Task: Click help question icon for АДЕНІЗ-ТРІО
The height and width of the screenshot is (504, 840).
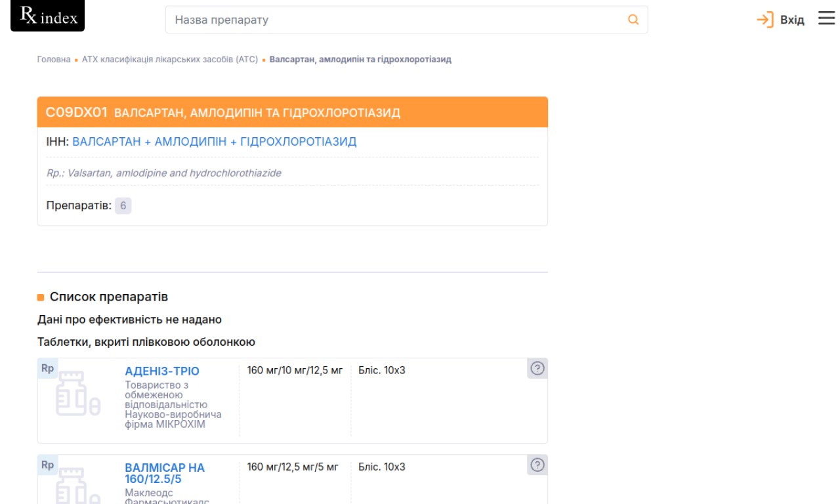Action: (x=537, y=369)
